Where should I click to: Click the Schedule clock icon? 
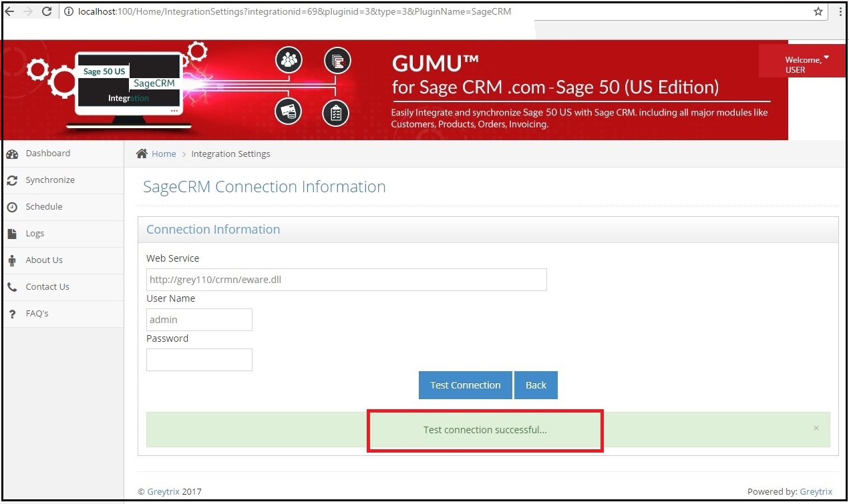click(12, 208)
